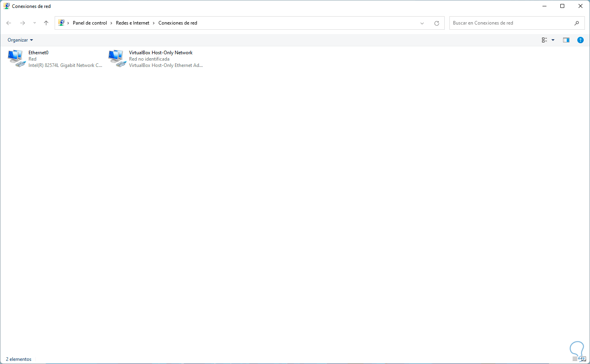Expand chevron after Panel de control
This screenshot has height=364, width=590.
(x=111, y=23)
